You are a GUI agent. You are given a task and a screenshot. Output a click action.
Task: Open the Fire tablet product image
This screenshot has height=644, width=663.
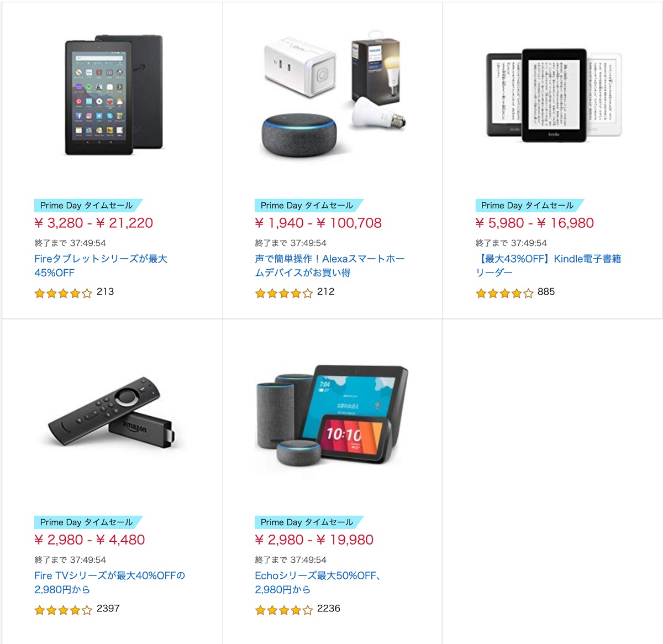pyautogui.click(x=114, y=96)
